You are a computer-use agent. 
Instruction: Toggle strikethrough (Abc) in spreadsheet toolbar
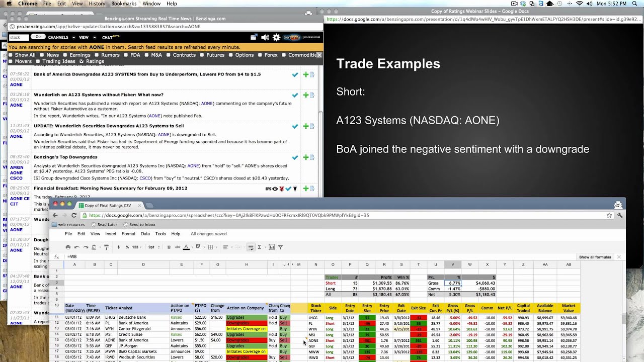178,247
